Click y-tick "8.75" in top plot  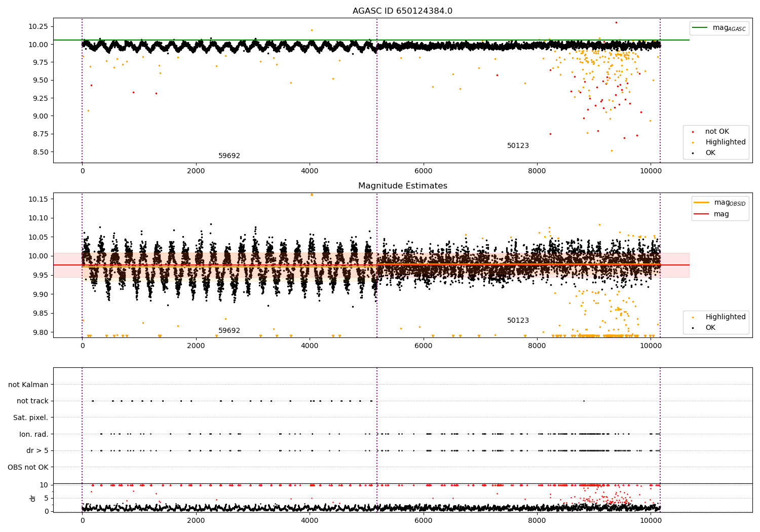40,134
